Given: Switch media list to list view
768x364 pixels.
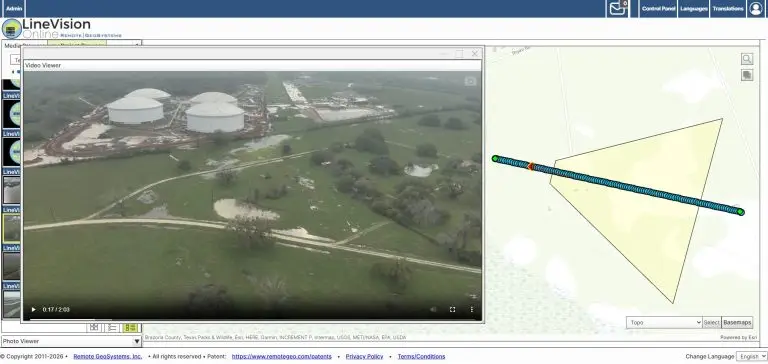Looking at the screenshot, I should click(112, 327).
